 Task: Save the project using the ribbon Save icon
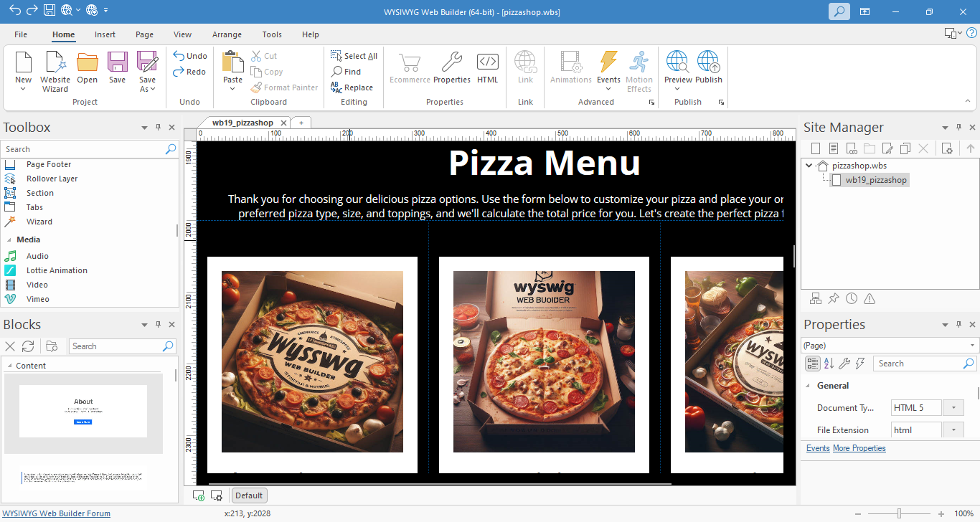[x=118, y=63]
